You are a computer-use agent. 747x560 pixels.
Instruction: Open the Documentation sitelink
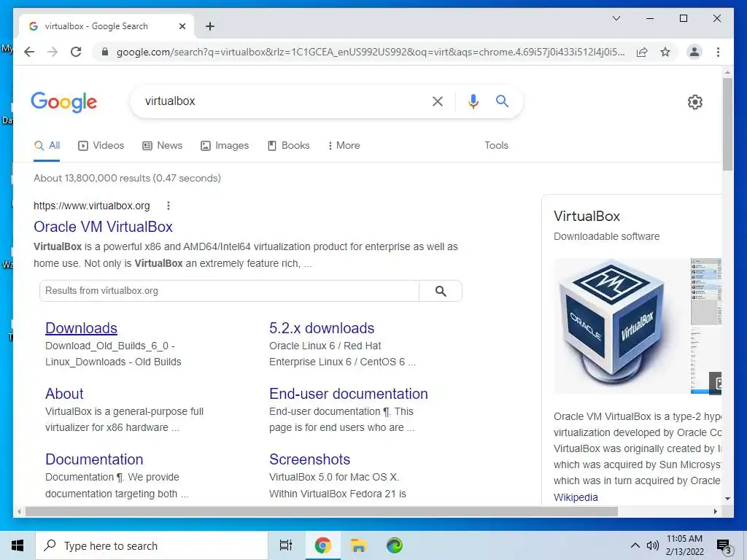click(x=94, y=459)
